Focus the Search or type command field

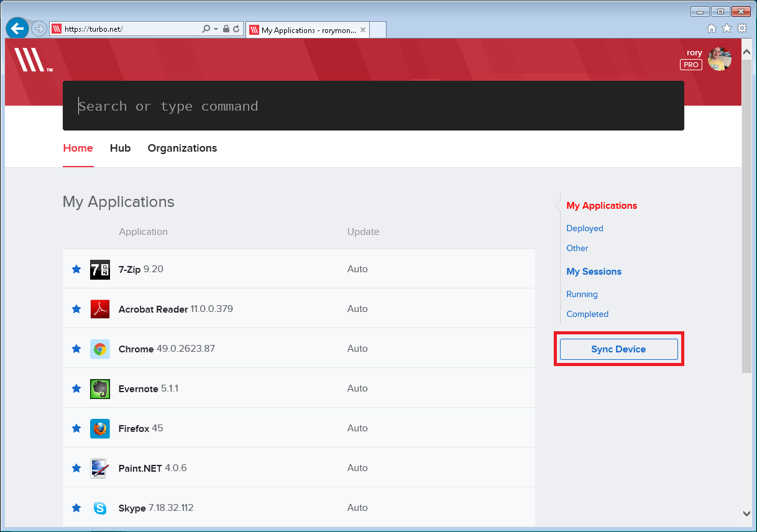click(373, 106)
